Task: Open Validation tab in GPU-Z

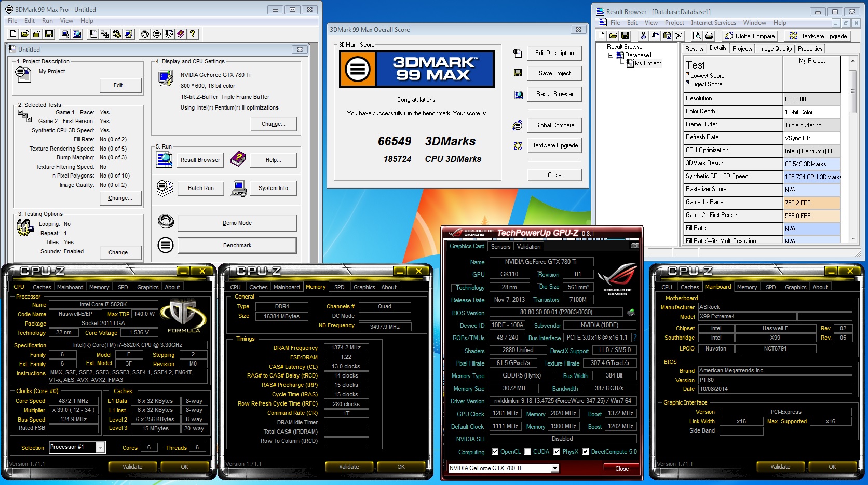Action: (528, 247)
